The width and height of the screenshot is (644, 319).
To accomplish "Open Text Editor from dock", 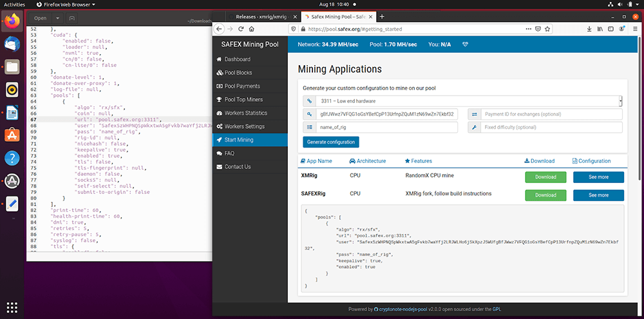I will click(x=12, y=204).
